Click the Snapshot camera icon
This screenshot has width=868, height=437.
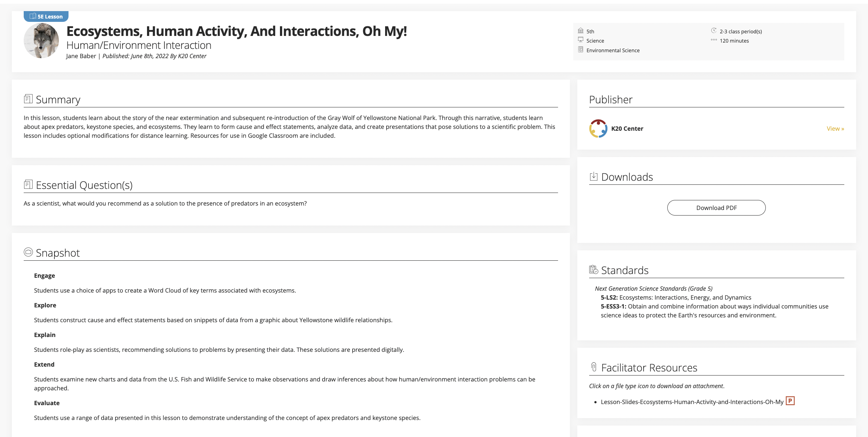29,252
